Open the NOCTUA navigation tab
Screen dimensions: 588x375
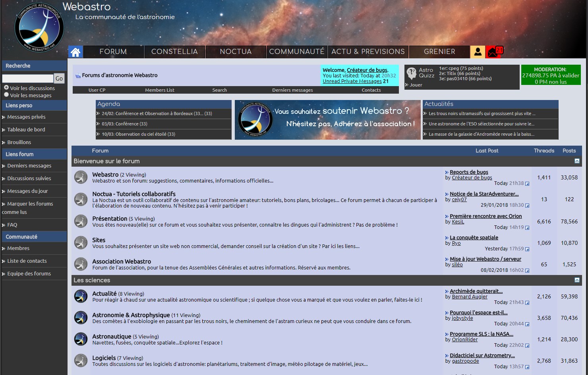pos(236,52)
